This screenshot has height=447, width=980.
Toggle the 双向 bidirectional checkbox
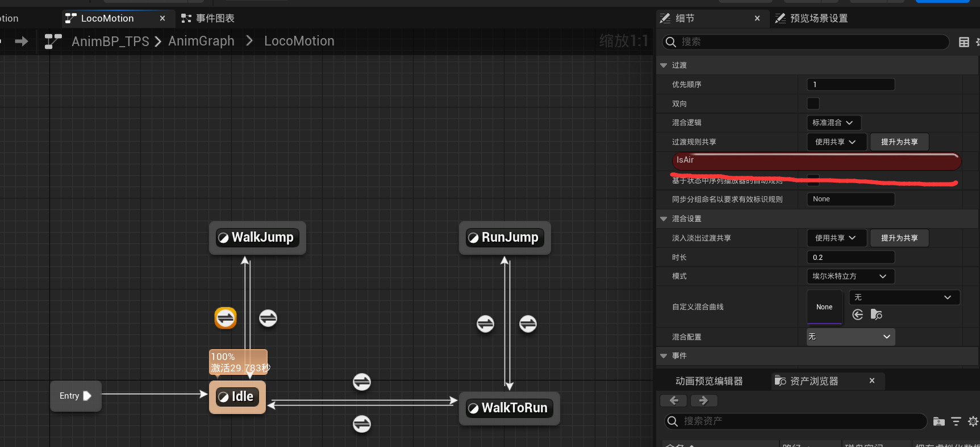click(814, 104)
